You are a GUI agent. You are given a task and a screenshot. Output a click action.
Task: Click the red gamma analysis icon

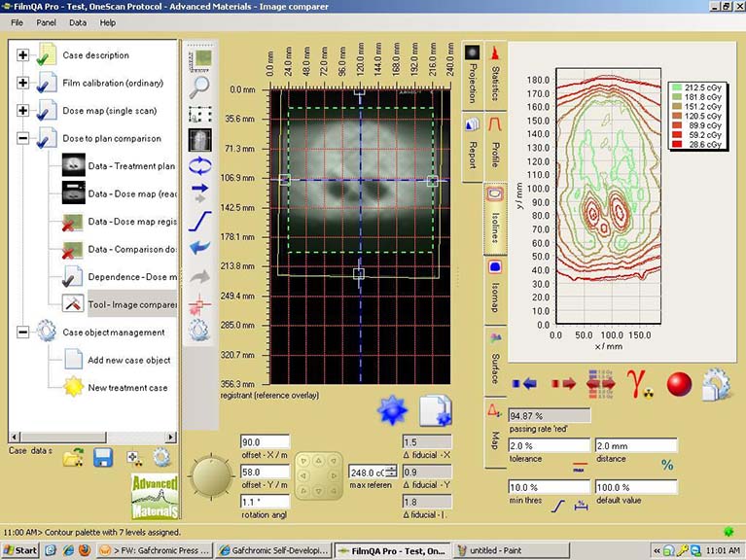point(638,382)
